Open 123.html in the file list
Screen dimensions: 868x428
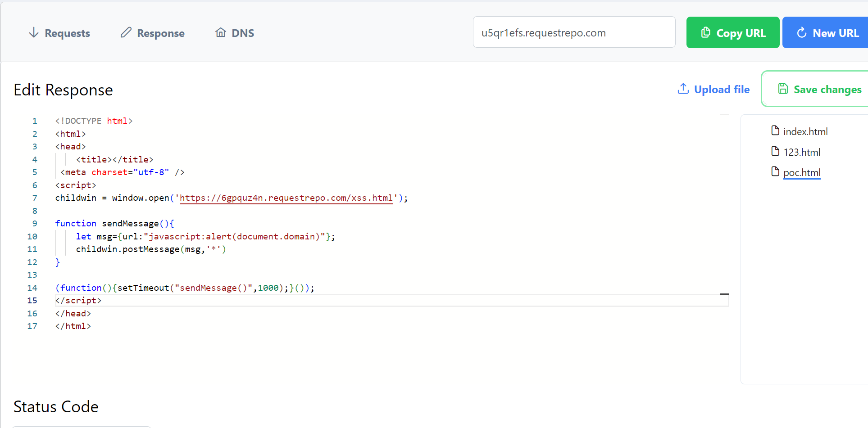click(x=802, y=152)
